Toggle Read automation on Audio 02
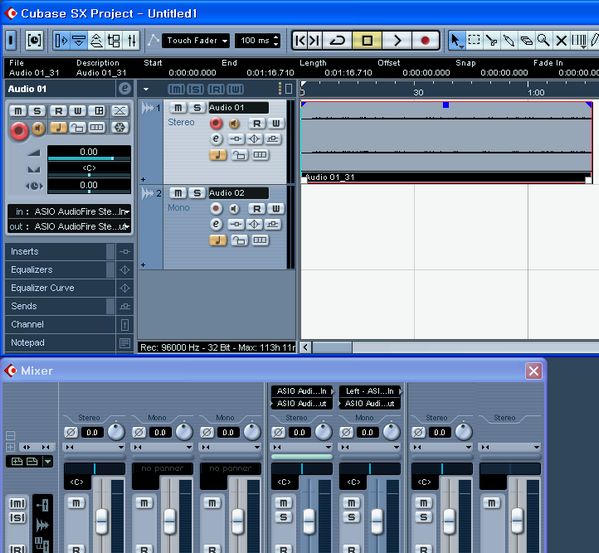The height and width of the screenshot is (553, 599). click(257, 209)
